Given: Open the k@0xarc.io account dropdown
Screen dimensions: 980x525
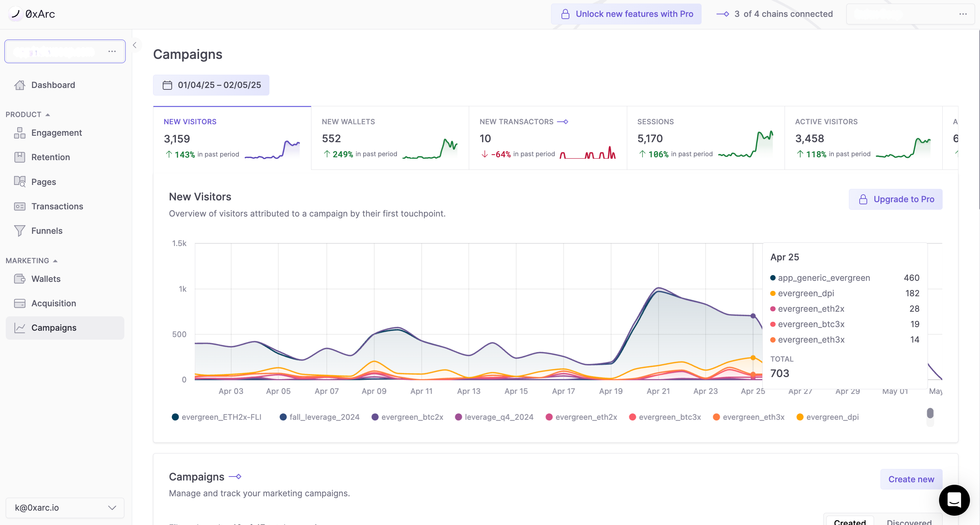Looking at the screenshot, I should (65, 508).
